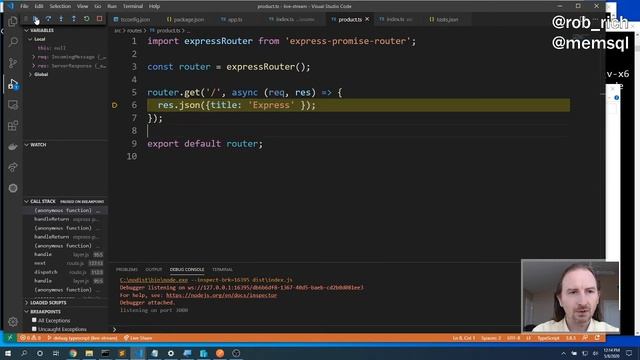Restart the debug session
640x360 pixels.
[x=87, y=19]
